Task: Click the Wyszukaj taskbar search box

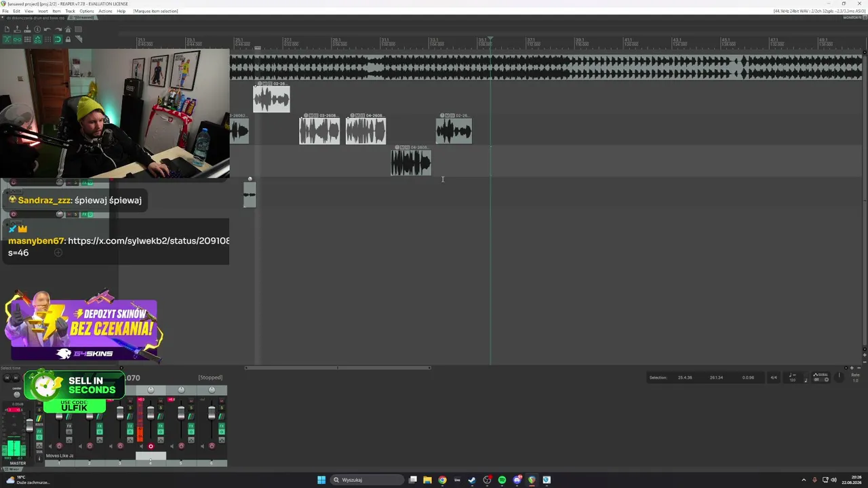Action: pyautogui.click(x=366, y=480)
